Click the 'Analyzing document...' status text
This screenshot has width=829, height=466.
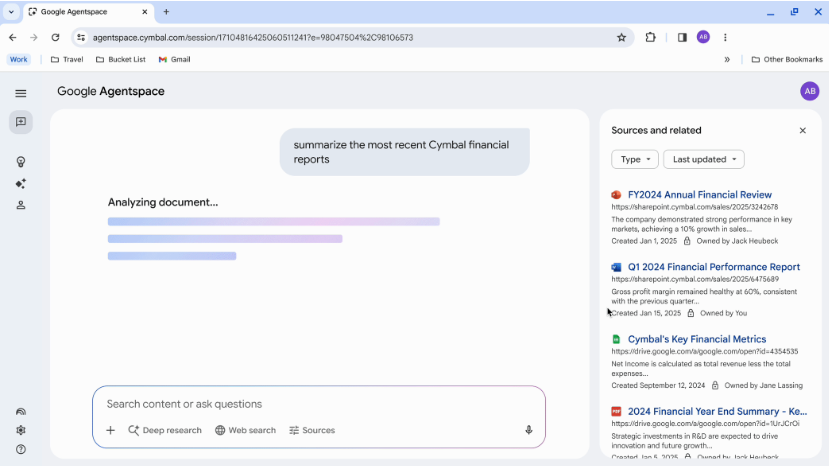click(x=163, y=202)
